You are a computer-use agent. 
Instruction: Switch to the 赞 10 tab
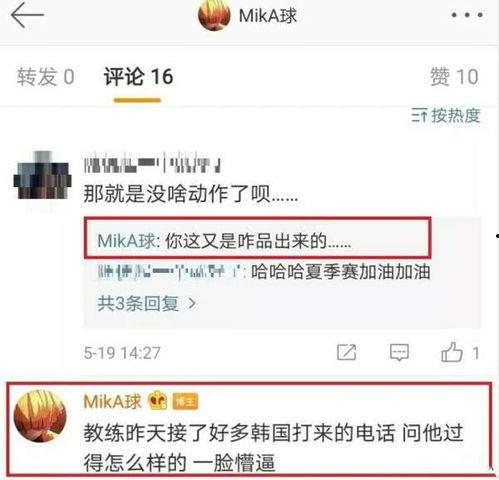tap(454, 77)
